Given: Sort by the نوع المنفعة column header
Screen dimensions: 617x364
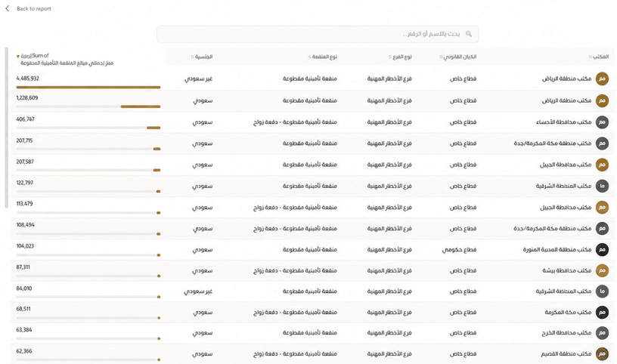Looking at the screenshot, I should (x=322, y=57).
